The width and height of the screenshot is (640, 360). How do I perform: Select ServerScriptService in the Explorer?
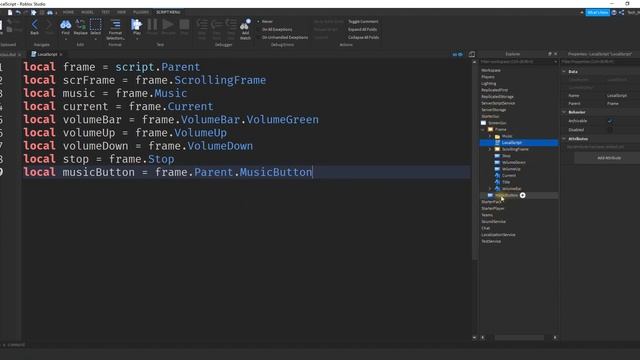[498, 103]
